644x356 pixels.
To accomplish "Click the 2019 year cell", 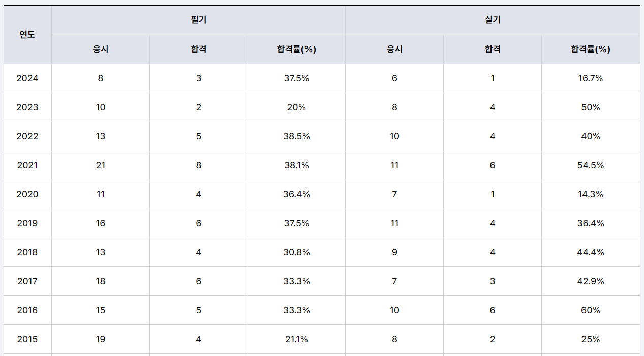I will pos(27,223).
